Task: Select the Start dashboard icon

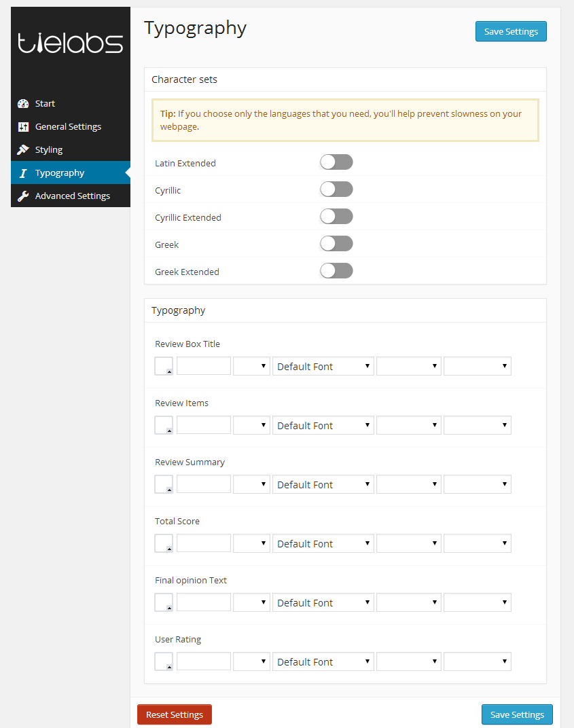Action: 23,103
